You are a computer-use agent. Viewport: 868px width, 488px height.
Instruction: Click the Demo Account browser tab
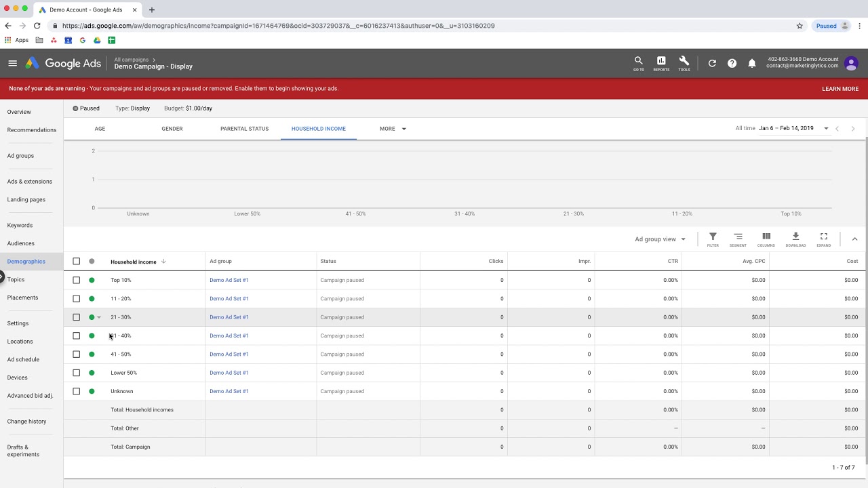point(85,9)
